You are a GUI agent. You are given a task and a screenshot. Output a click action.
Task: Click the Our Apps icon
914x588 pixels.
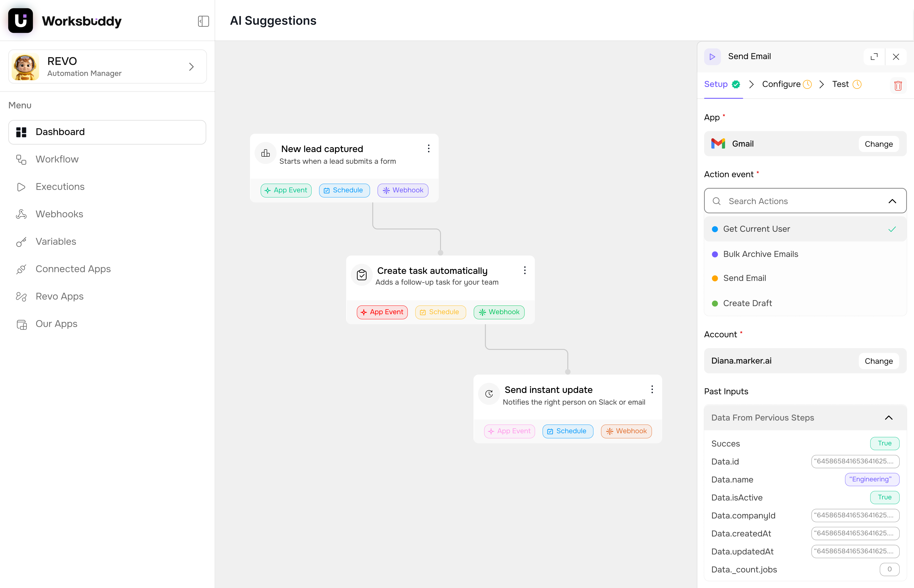[22, 324]
